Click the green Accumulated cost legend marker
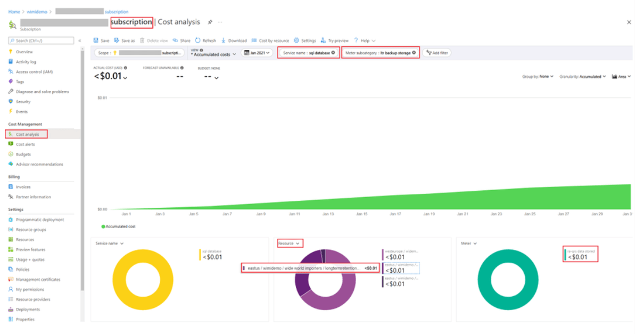 (x=103, y=226)
